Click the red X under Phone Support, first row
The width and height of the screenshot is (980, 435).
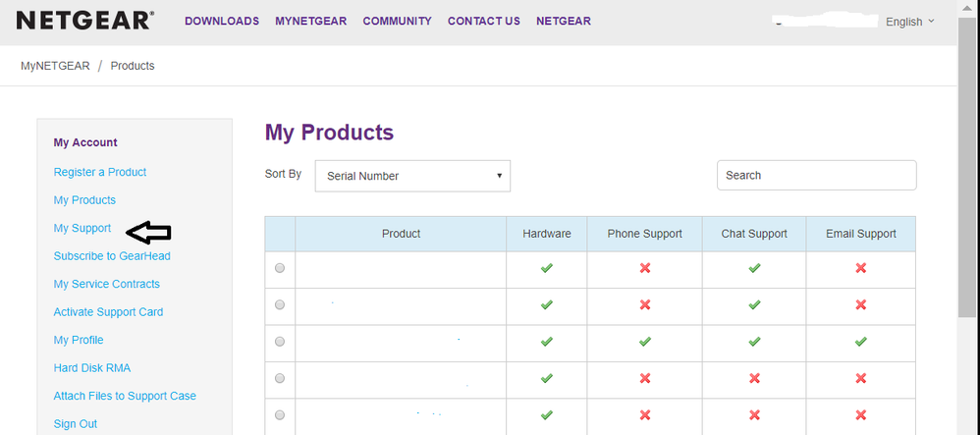[644, 268]
